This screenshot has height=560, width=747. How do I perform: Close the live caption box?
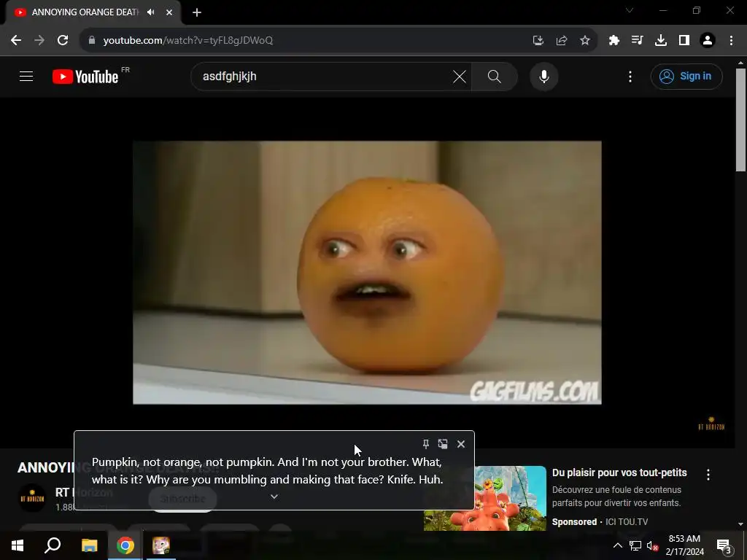tap(461, 444)
